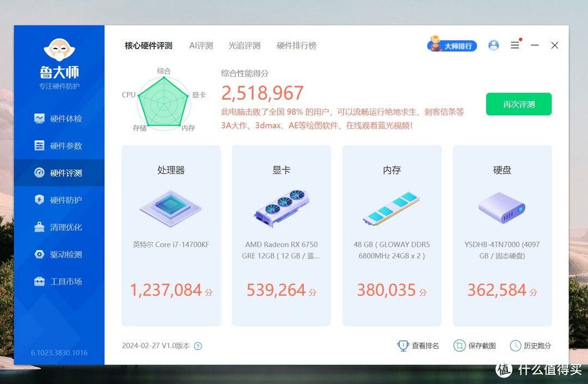
Task: Open the hamburger menu icon
Action: (515, 45)
